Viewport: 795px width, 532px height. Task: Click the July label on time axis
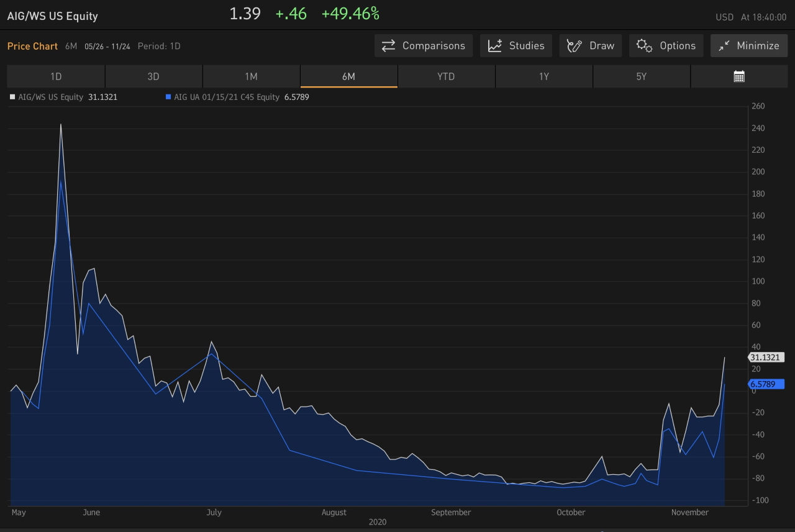214,513
